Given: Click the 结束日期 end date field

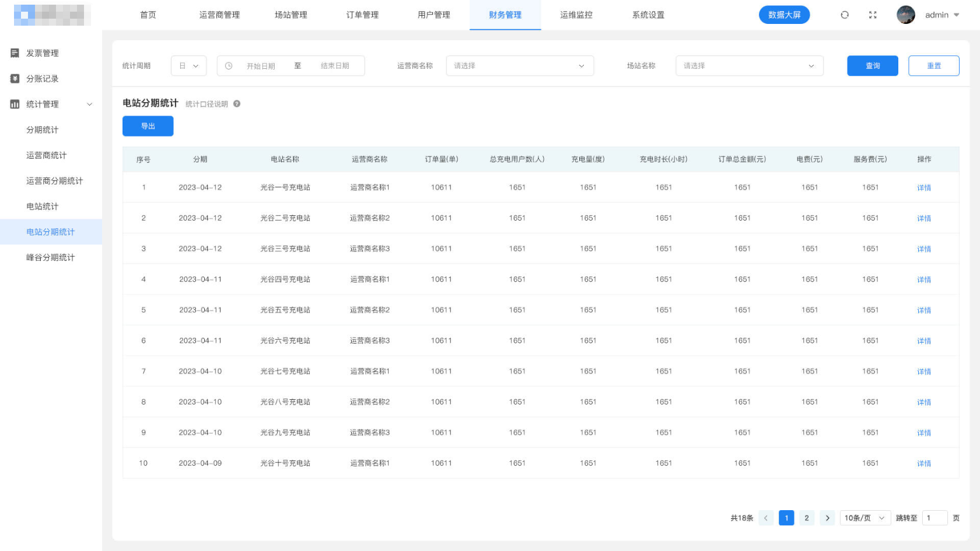Looking at the screenshot, I should pyautogui.click(x=335, y=66).
